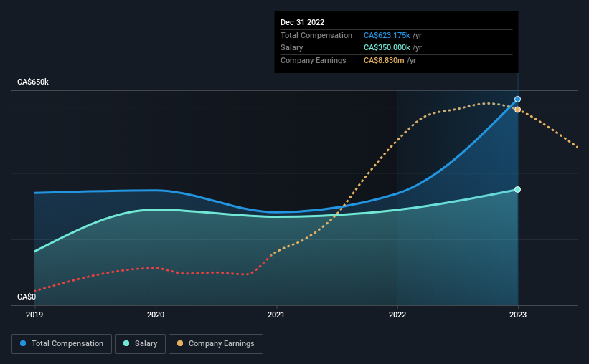
Task: Select the 2023 x-axis label
Action: [x=518, y=315]
